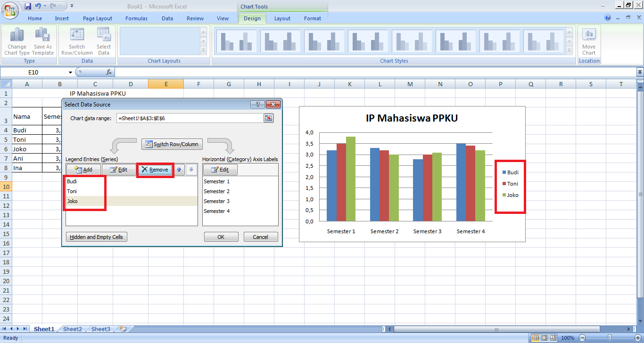Expand the formula bar with the chevron
644x343 pixels.
point(640,72)
